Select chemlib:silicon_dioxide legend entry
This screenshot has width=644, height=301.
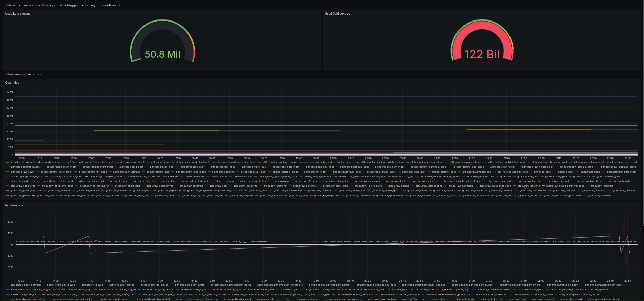142,176
